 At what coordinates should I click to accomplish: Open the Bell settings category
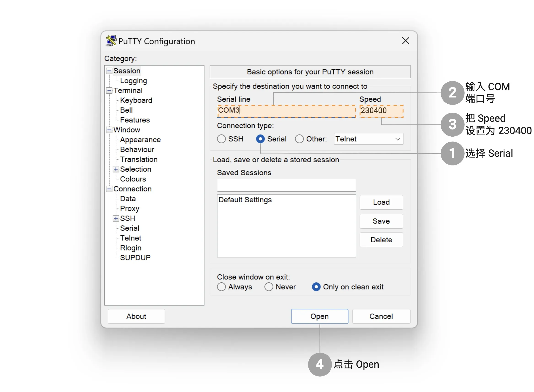pyautogui.click(x=126, y=110)
